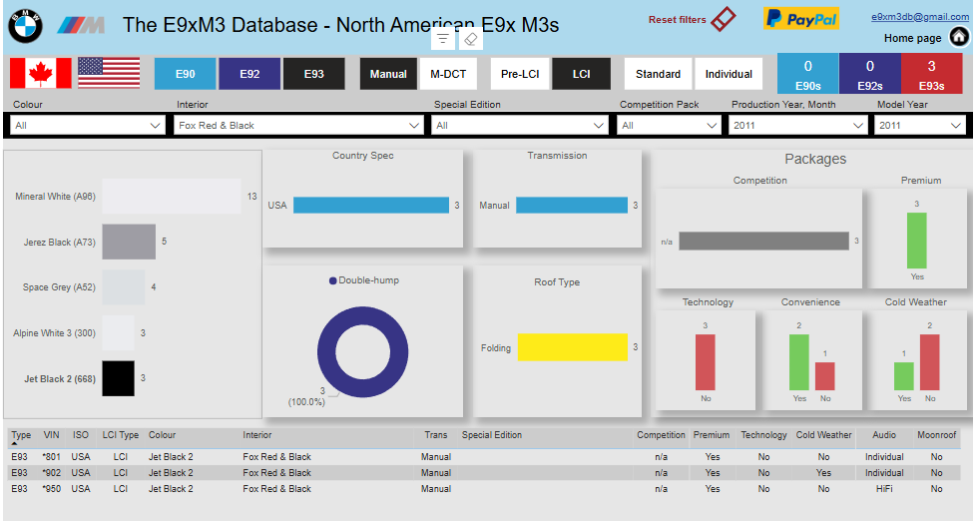Open the PayPal donation button
The width and height of the screenshot is (980, 521).
tap(800, 19)
